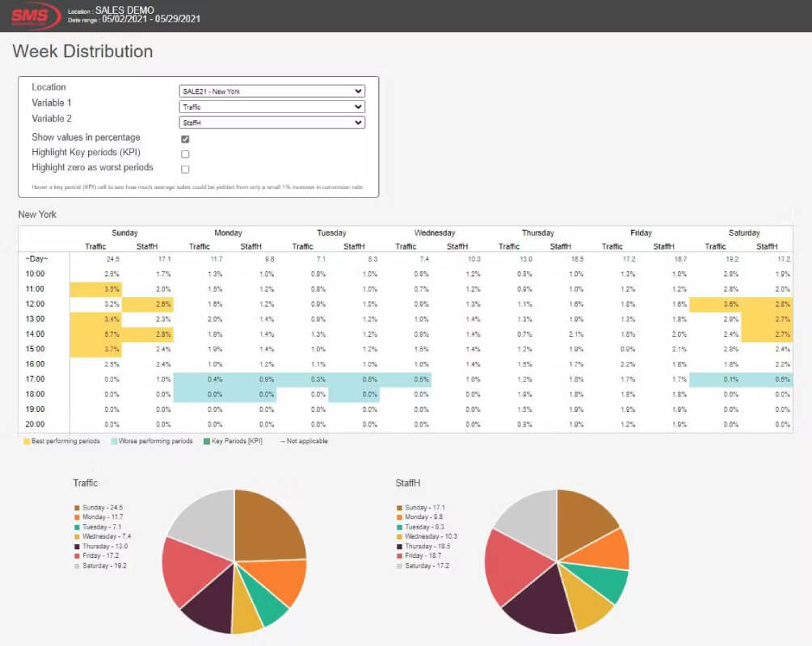Viewport: 812px width, 646px height.
Task: Click Friday legend marker in Traffic chart
Action: (78, 556)
